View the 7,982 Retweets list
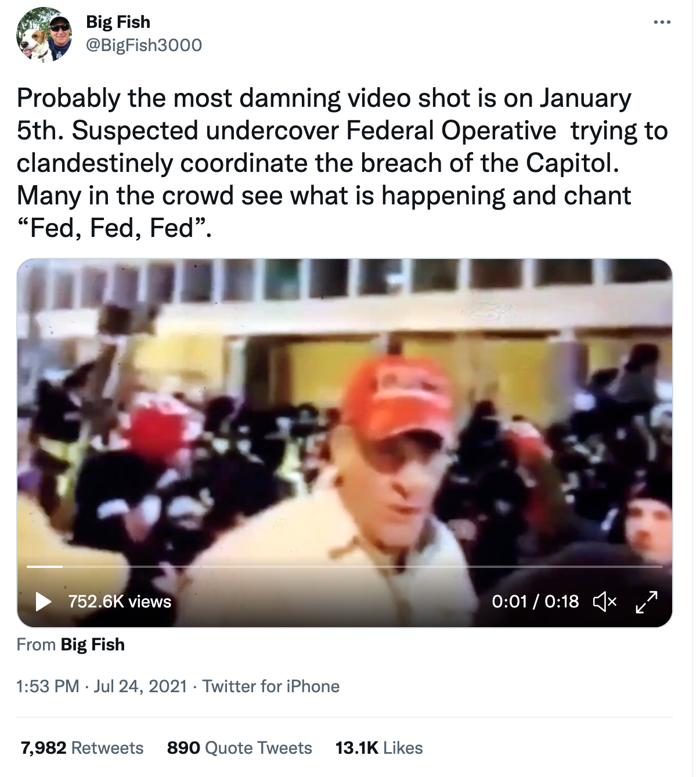This screenshot has height=777, width=700. [82, 747]
